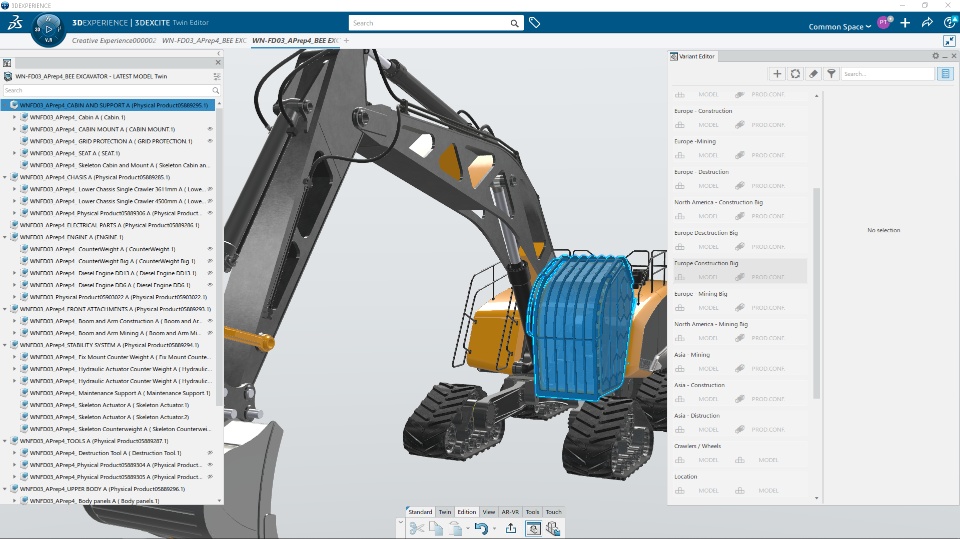
Task: Click the refresh icon in Variant Editor
Action: click(x=795, y=74)
